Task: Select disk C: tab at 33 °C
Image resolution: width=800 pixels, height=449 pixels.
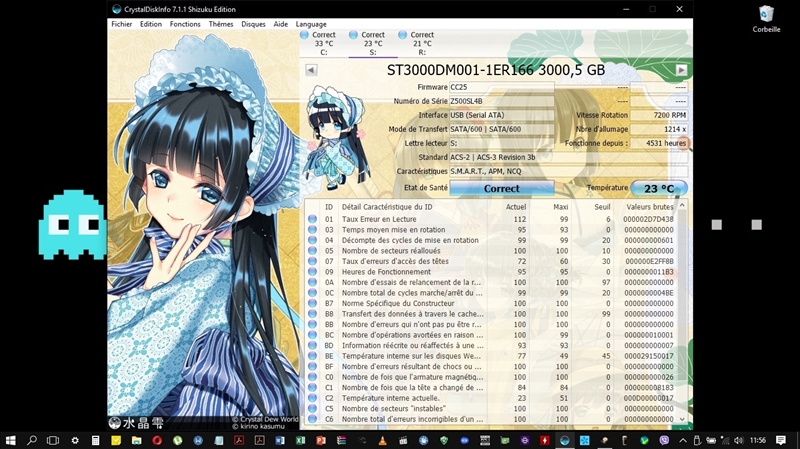Action: click(323, 43)
